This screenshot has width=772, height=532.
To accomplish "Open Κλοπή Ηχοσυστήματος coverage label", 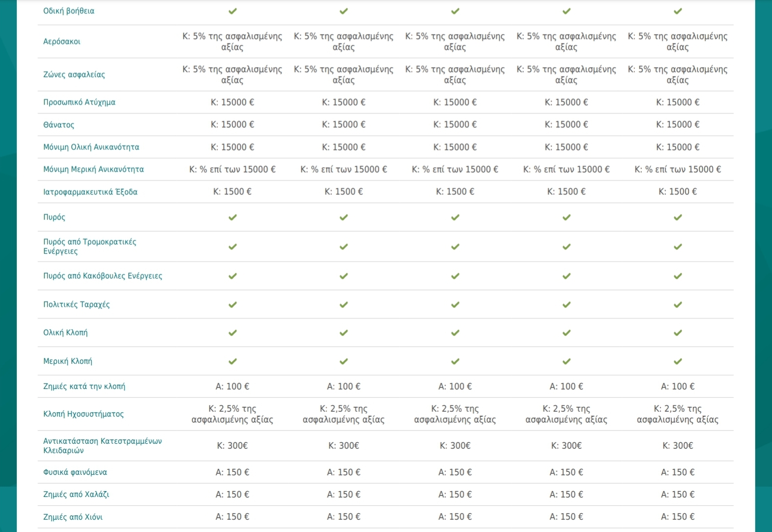I will pyautogui.click(x=83, y=414).
